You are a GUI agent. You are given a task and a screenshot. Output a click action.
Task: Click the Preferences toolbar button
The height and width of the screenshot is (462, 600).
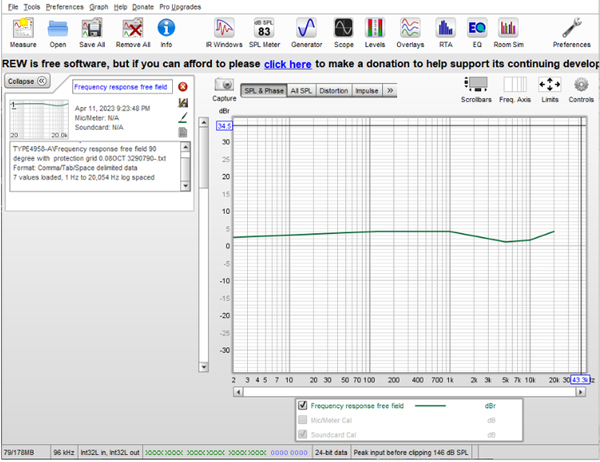pos(571,28)
